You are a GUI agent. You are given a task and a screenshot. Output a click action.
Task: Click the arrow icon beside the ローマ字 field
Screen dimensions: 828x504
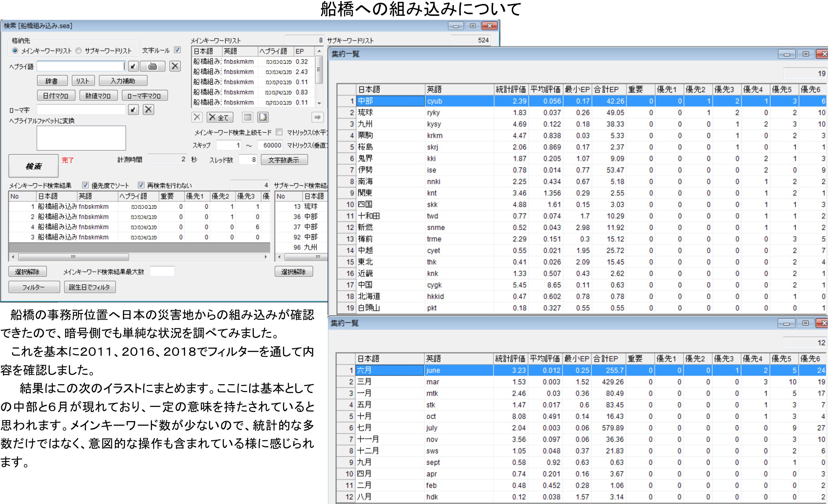click(134, 109)
